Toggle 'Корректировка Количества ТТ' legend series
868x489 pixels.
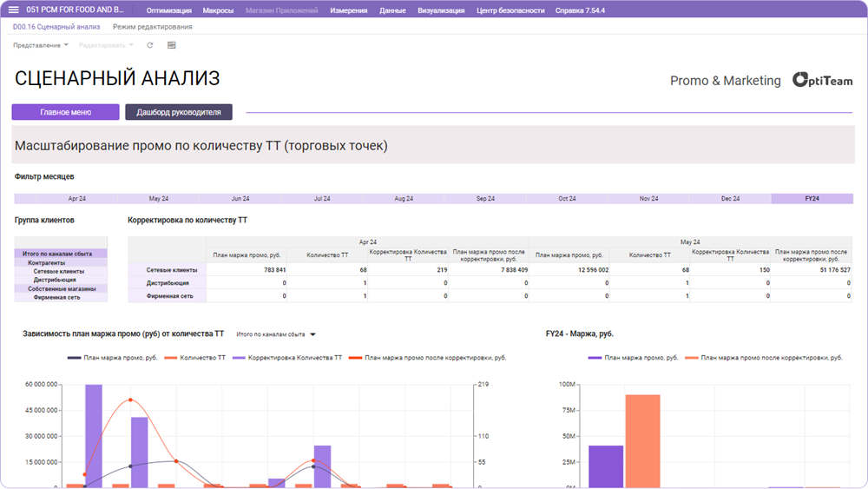pyautogui.click(x=294, y=357)
